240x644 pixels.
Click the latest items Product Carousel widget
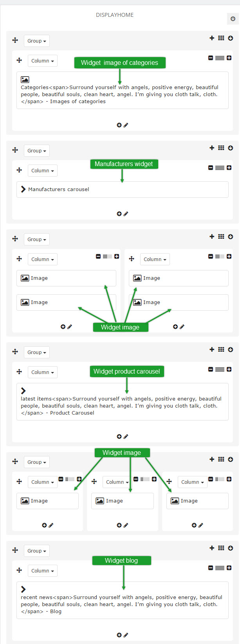tap(122, 402)
